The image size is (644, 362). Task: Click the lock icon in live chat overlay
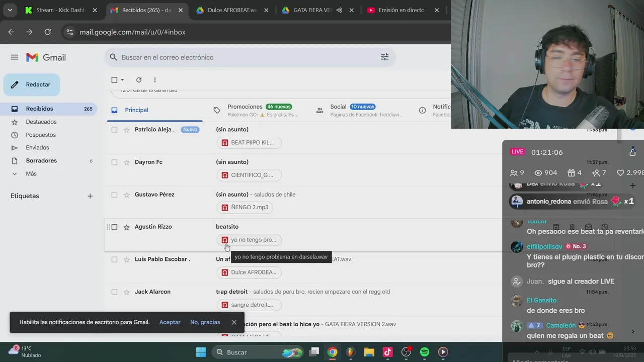[633, 152]
